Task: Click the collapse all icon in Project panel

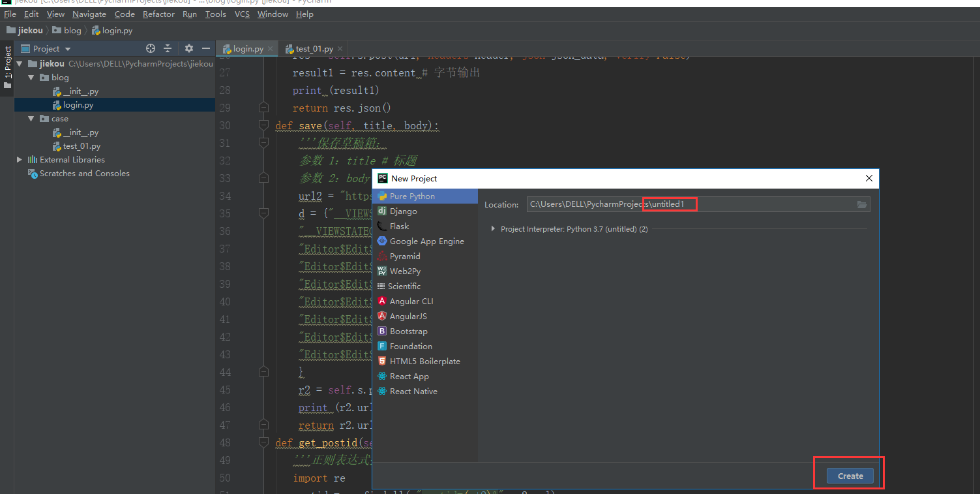Action: 168,48
